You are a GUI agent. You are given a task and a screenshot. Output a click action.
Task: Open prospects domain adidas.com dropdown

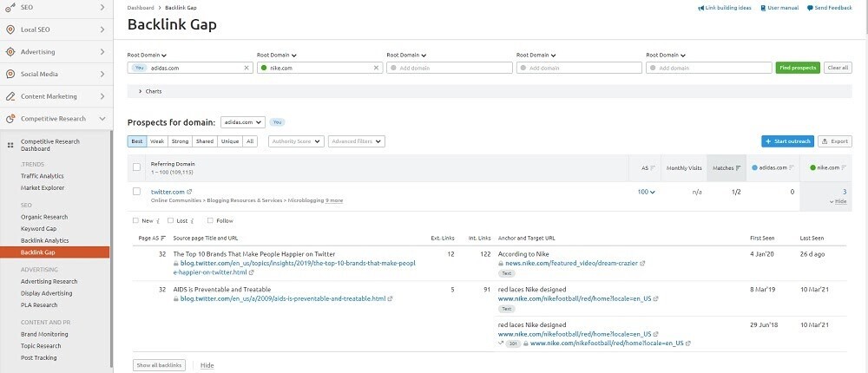click(x=243, y=122)
